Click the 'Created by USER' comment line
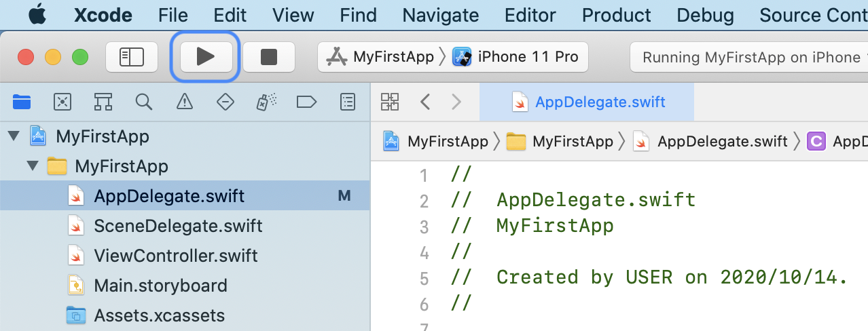The image size is (868, 331). click(649, 277)
